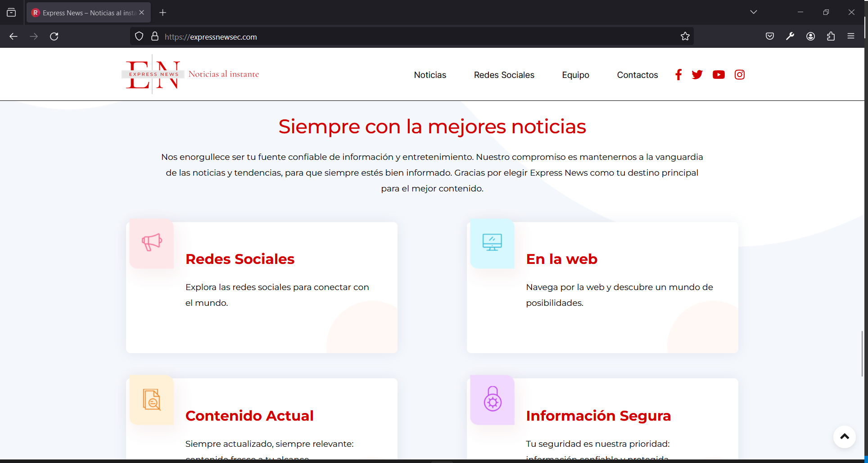Open the Facebook page icon

pyautogui.click(x=678, y=75)
